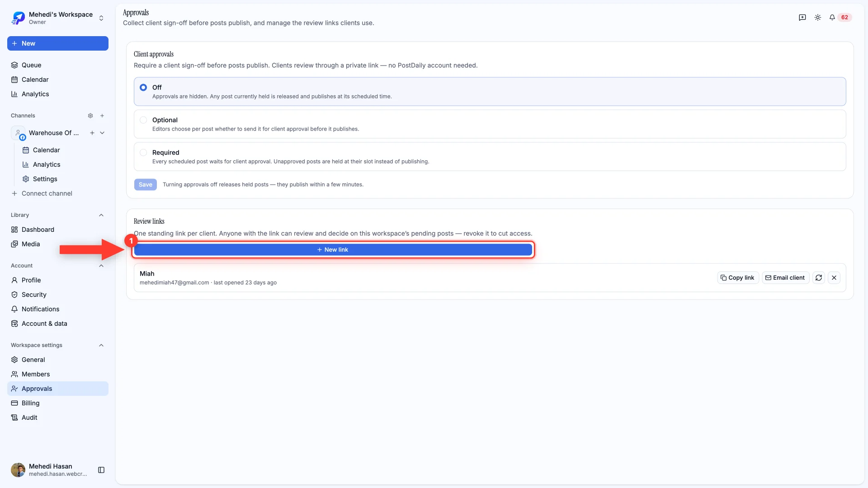Open the main Analytics page
The image size is (868, 488).
58,94
